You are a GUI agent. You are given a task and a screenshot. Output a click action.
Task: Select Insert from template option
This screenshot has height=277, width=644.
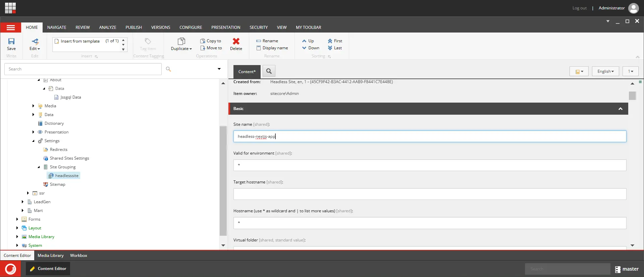point(80,41)
